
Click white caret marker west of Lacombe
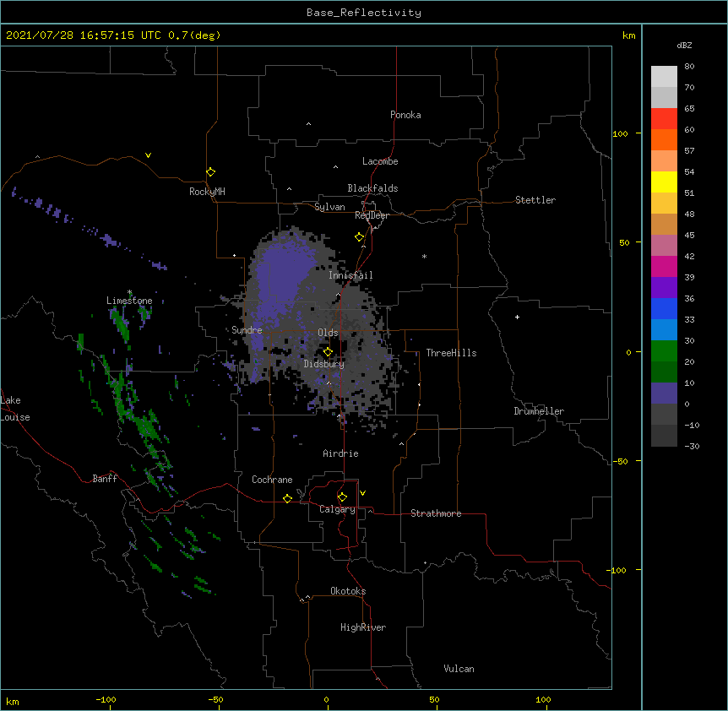pos(335,166)
